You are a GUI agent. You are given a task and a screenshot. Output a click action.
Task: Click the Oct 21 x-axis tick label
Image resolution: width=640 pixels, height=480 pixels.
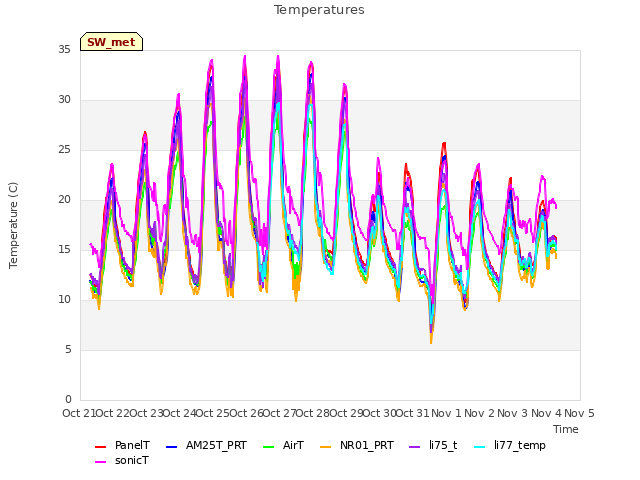pyautogui.click(x=79, y=413)
